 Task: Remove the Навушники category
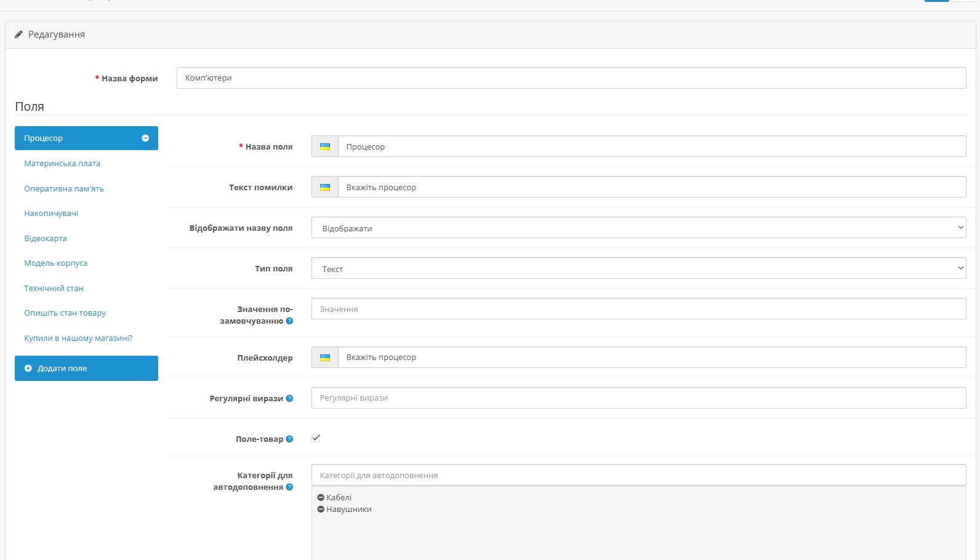[321, 509]
